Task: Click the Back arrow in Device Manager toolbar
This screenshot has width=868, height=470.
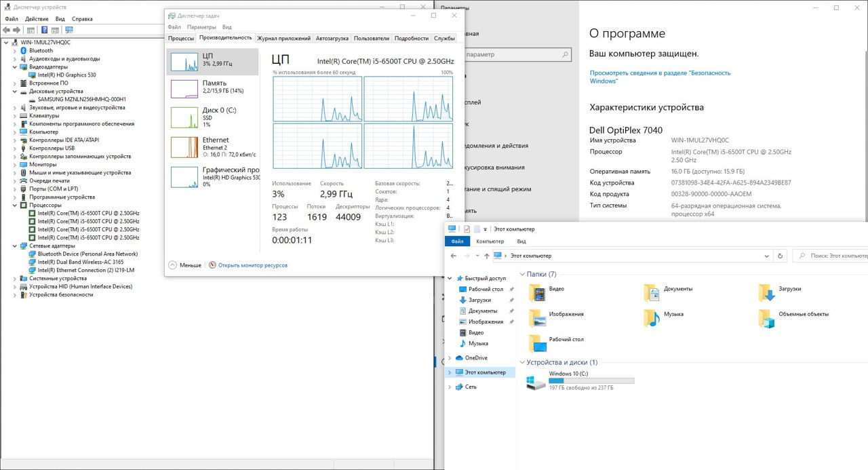Action: (x=7, y=30)
